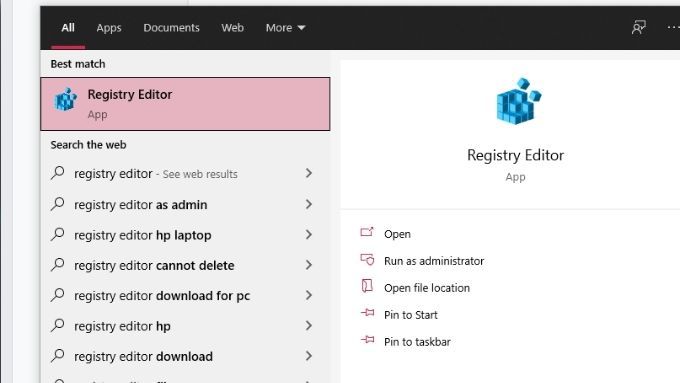Click the Run as administrator shield icon
The height and width of the screenshot is (383, 680).
click(x=367, y=259)
